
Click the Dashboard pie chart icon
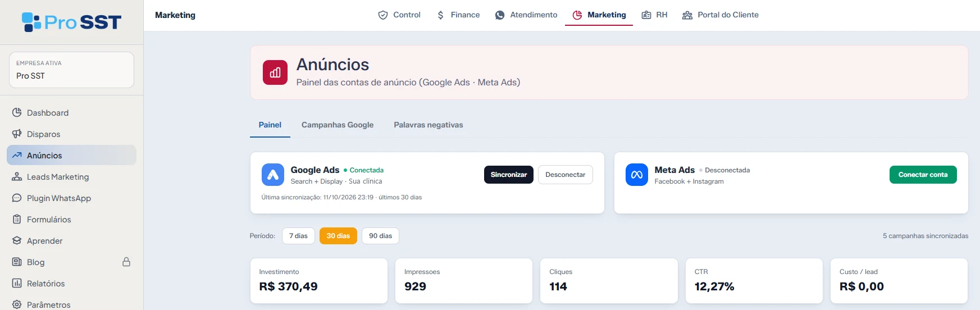pyautogui.click(x=17, y=112)
